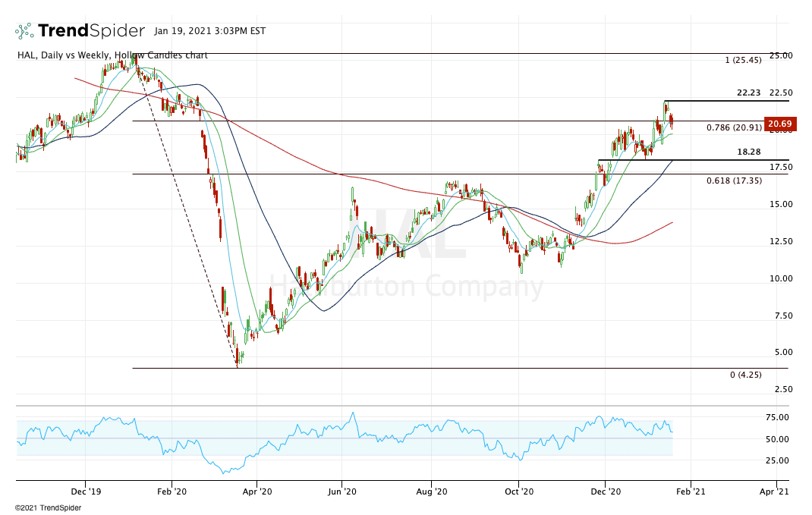
Task: Click the ©2021 TrendSpider copyright text
Action: [48, 507]
